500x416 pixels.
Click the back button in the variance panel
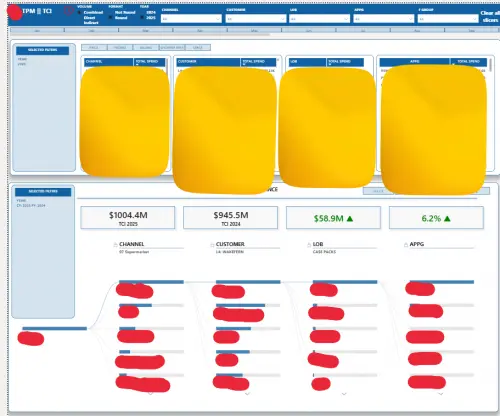pyautogui.click(x=378, y=191)
